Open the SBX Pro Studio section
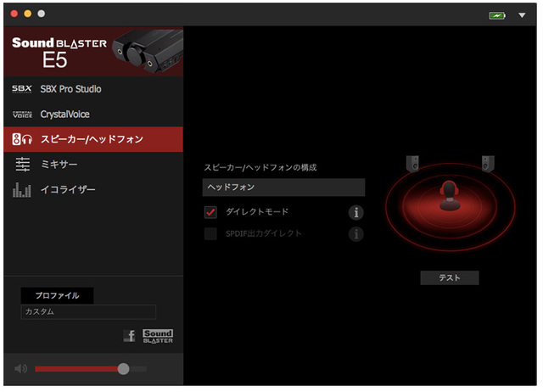This screenshot has width=543, height=392. pyautogui.click(x=93, y=89)
